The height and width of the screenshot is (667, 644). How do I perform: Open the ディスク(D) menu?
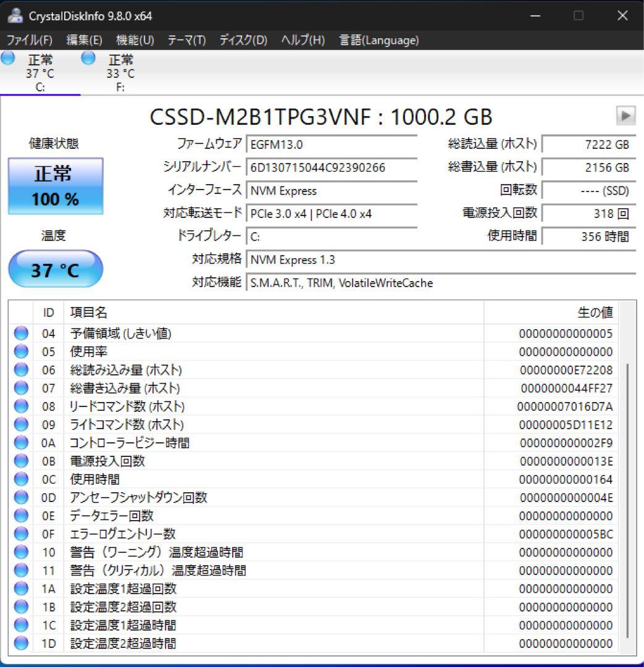coord(243,40)
